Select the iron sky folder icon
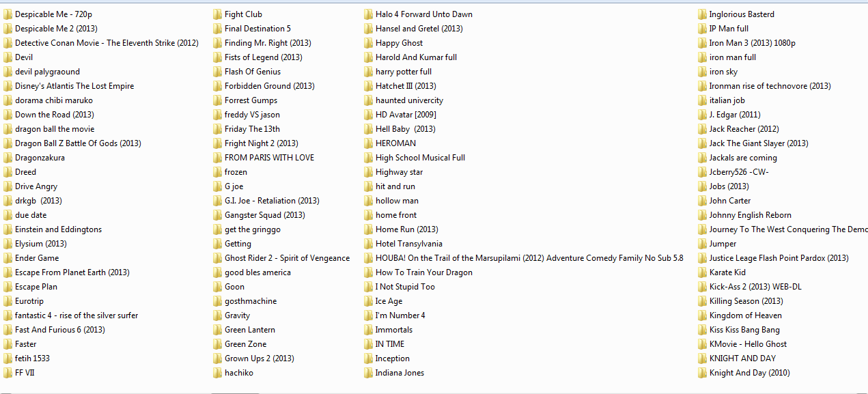The width and height of the screenshot is (868, 394). tap(702, 72)
